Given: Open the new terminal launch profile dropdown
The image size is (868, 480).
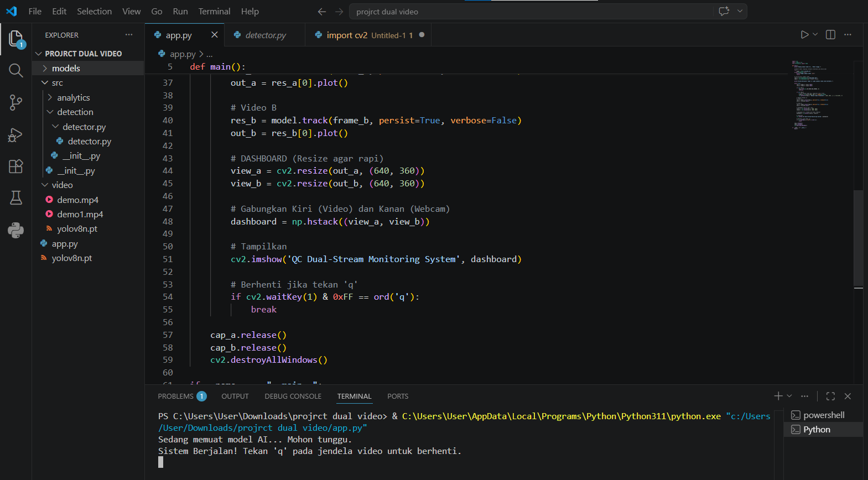Looking at the screenshot, I should pos(789,396).
